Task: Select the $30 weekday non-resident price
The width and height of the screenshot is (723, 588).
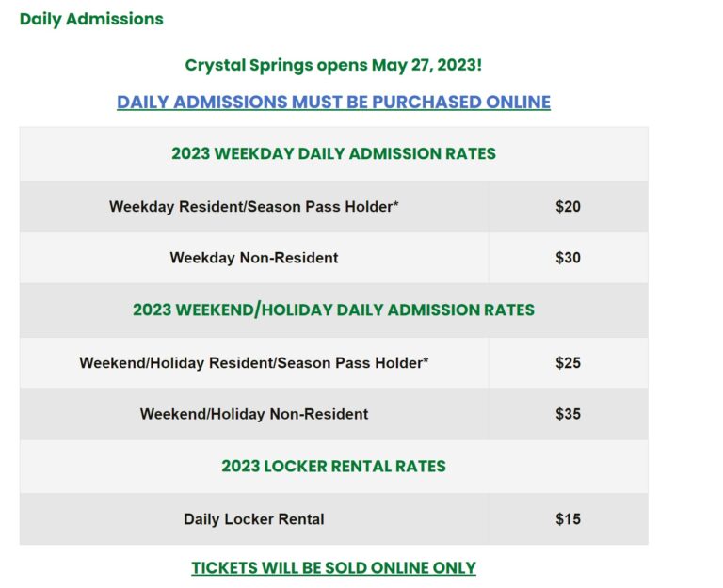Action: pyautogui.click(x=568, y=258)
